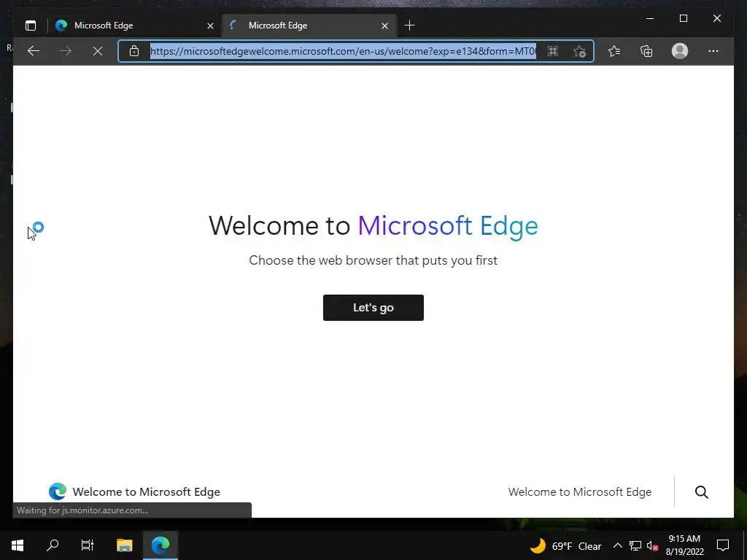This screenshot has height=560, width=747.
Task: Go back to previous page
Action: coord(34,51)
